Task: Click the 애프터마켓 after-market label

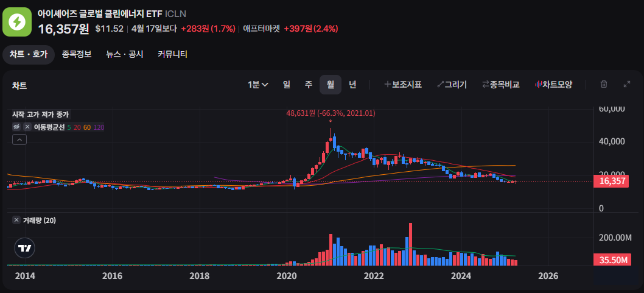Action: [262, 29]
